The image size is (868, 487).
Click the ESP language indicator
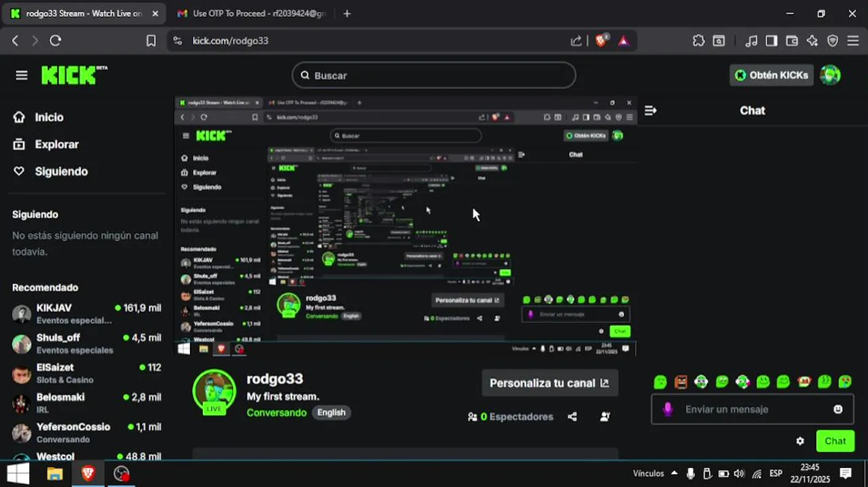(x=776, y=473)
